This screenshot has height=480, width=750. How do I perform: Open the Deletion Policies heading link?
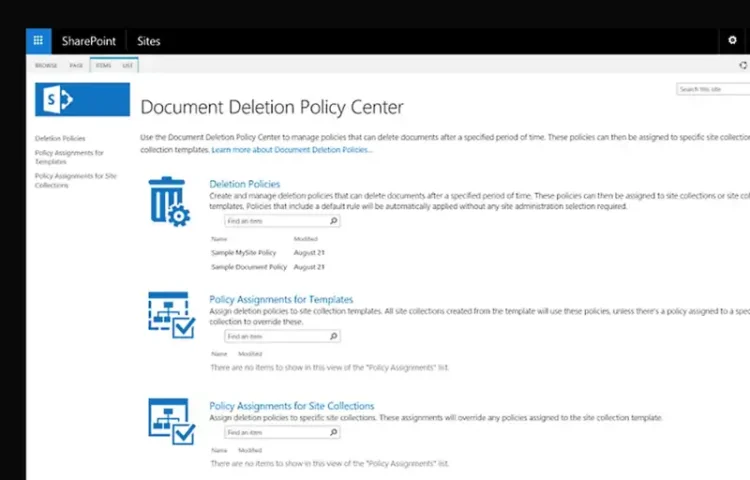pos(244,184)
